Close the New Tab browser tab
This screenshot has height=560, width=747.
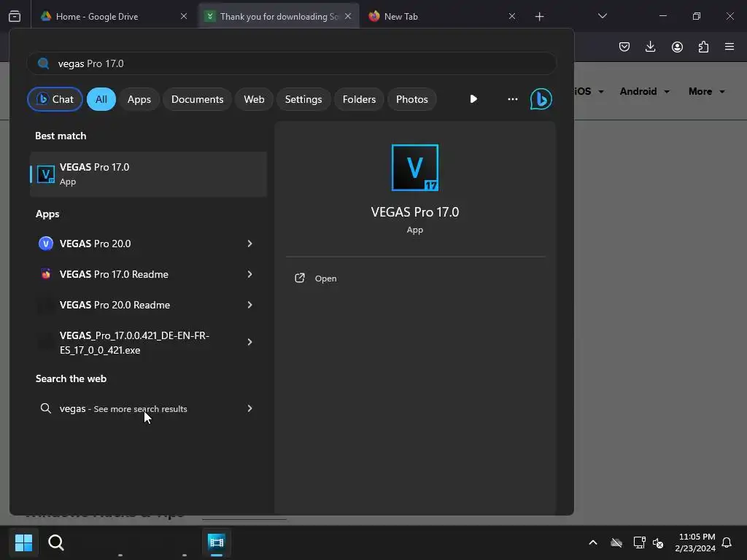coord(512,16)
